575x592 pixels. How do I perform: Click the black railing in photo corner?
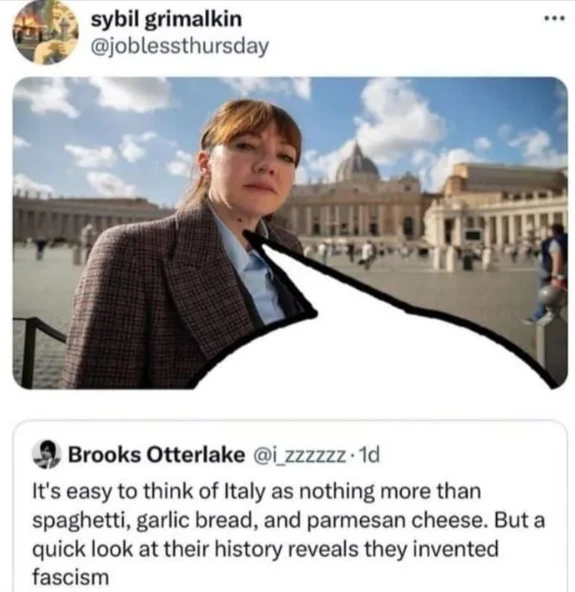tap(36, 349)
